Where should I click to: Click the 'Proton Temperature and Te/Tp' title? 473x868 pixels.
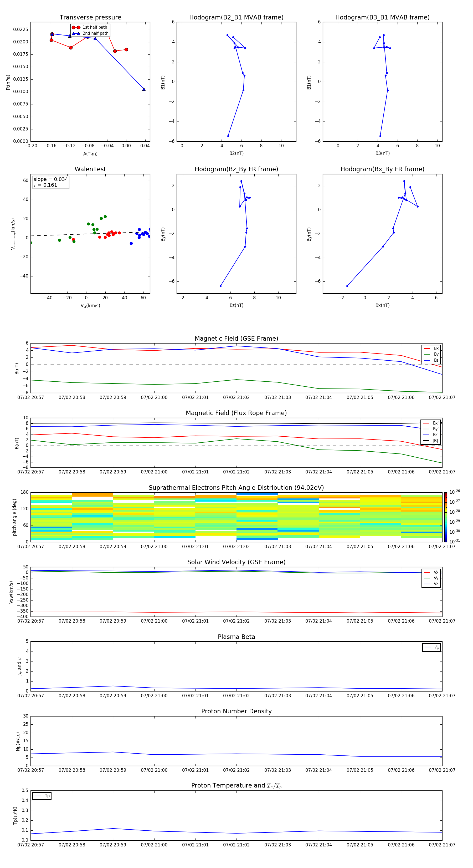click(x=236, y=786)
